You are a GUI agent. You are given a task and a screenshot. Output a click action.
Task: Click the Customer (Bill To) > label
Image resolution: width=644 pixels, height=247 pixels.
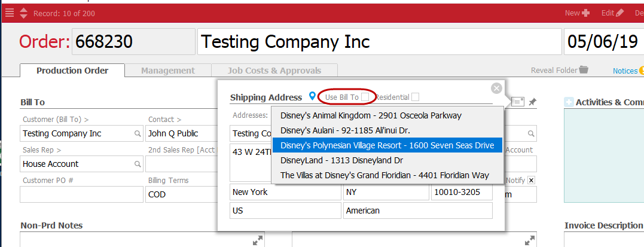[x=56, y=120]
